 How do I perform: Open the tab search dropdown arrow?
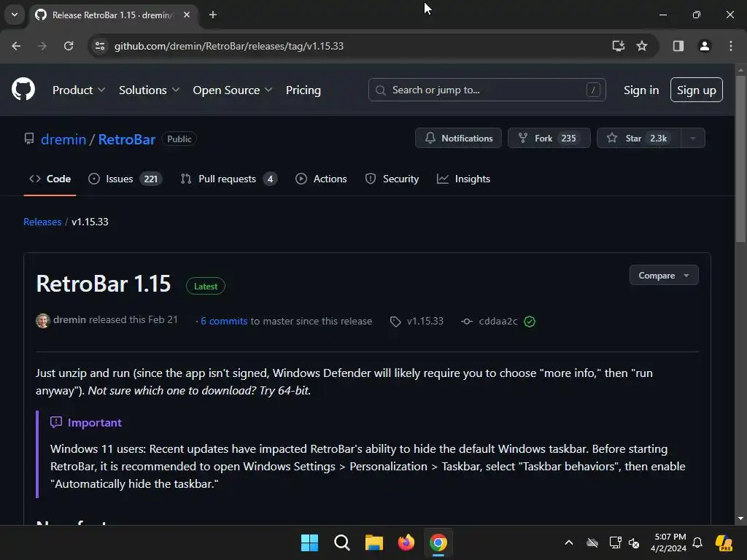point(15,15)
